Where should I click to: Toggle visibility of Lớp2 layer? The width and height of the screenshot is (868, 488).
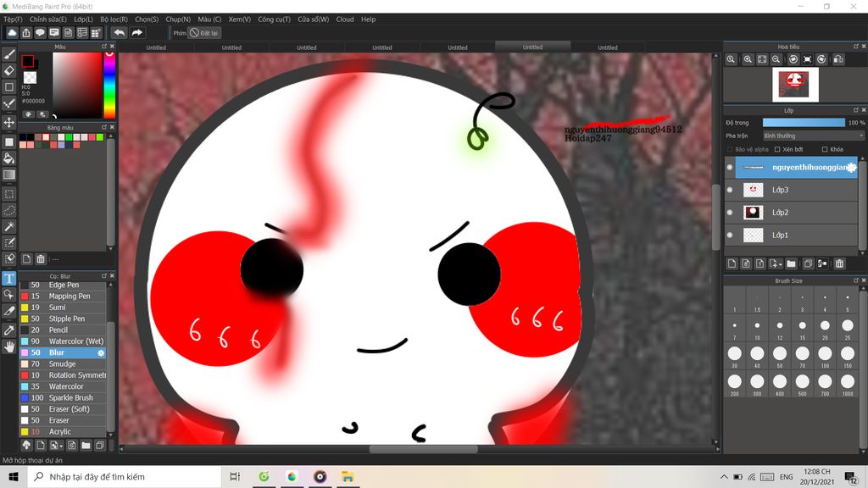pos(730,213)
